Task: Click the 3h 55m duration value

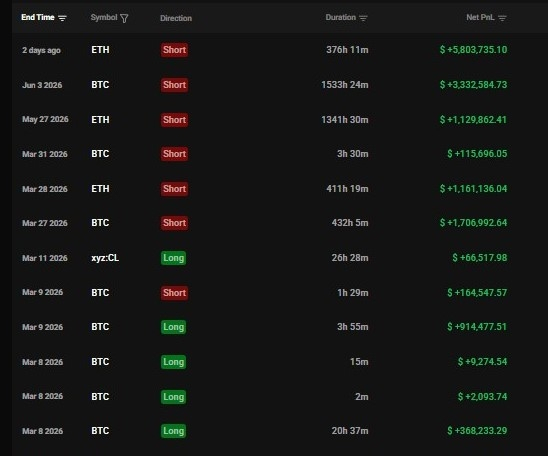Action: coord(353,327)
